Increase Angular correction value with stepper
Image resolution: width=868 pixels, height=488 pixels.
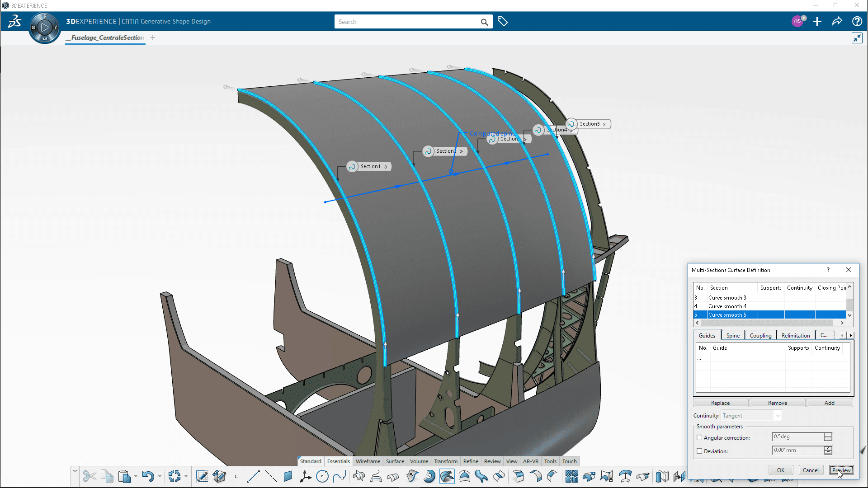tap(828, 435)
